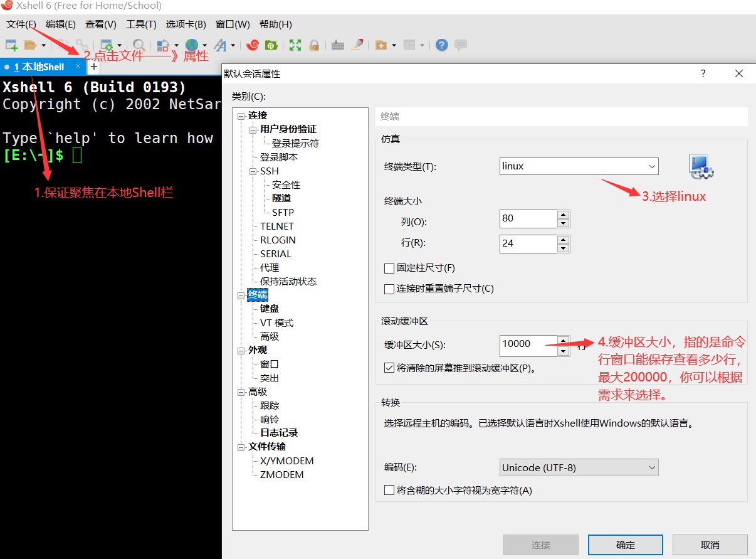The height and width of the screenshot is (559, 756).
Task: Collapse the 用户身份验证 tree node
Action: pos(253,129)
